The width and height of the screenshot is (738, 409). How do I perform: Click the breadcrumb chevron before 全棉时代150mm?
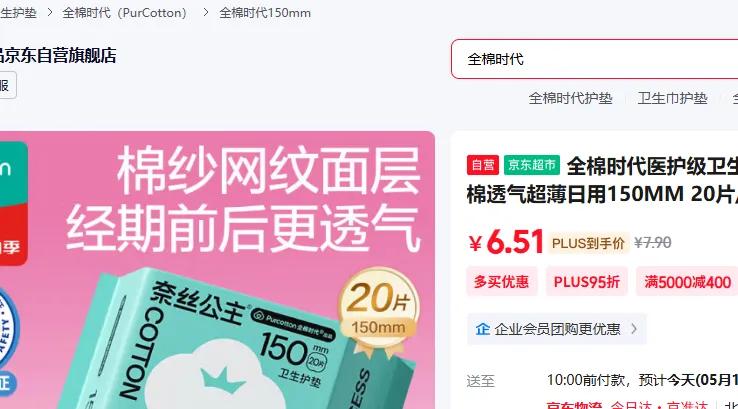[206, 13]
